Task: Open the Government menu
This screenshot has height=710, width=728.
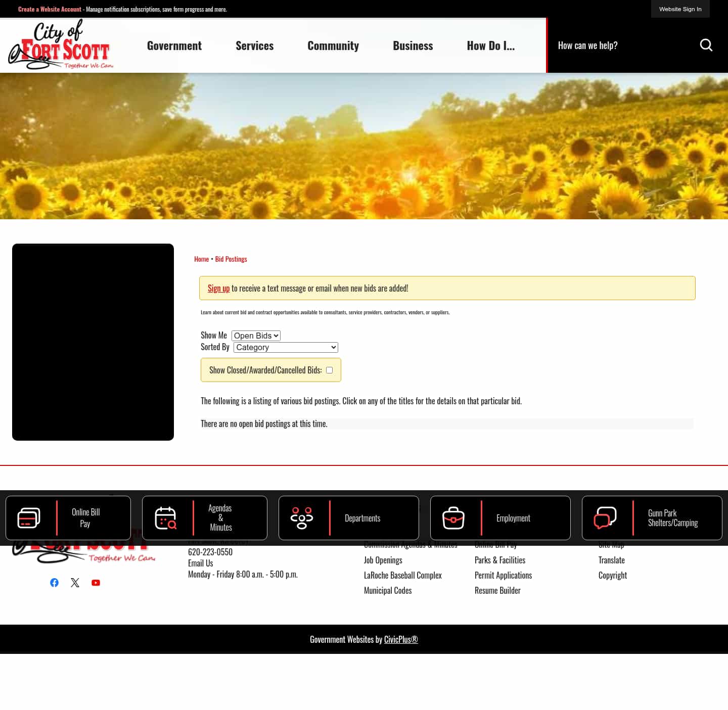Action: 174,45
